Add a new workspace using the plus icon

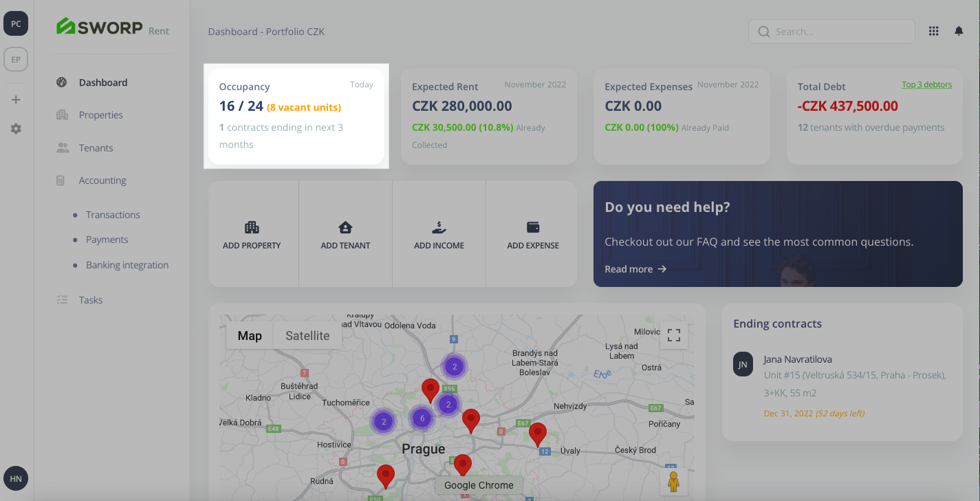click(15, 99)
